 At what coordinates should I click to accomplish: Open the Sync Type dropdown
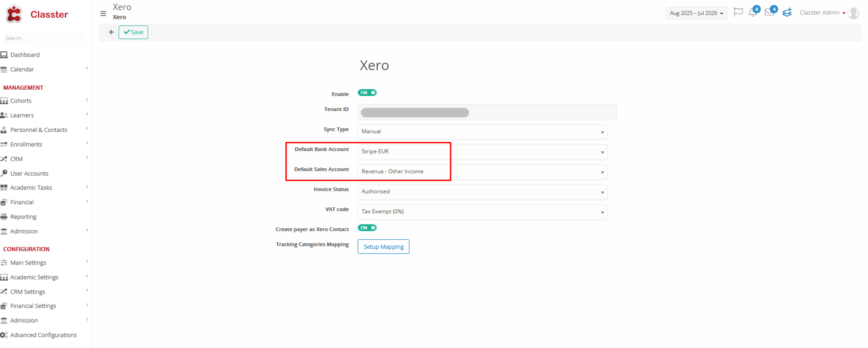coord(482,132)
